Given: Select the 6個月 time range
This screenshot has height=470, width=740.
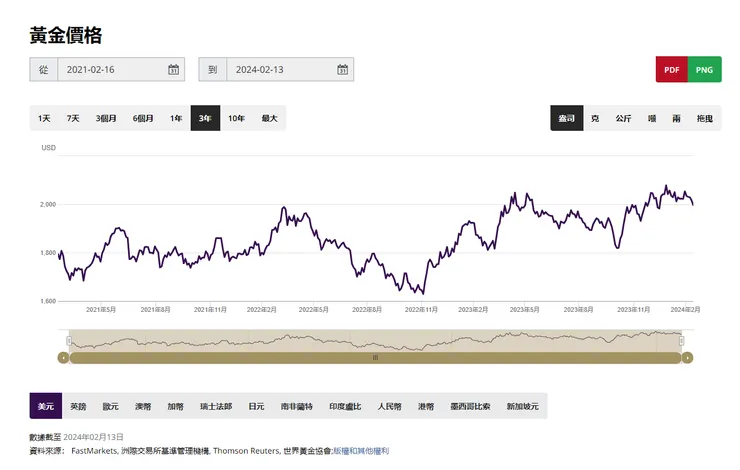Looking at the screenshot, I should tap(143, 118).
